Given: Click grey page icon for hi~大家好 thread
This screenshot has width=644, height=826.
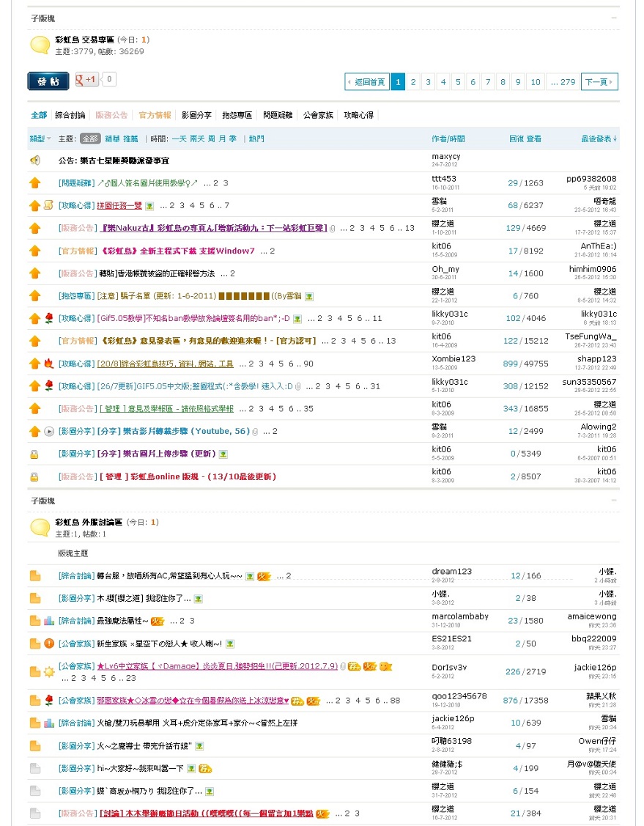Looking at the screenshot, I should 35,768.
